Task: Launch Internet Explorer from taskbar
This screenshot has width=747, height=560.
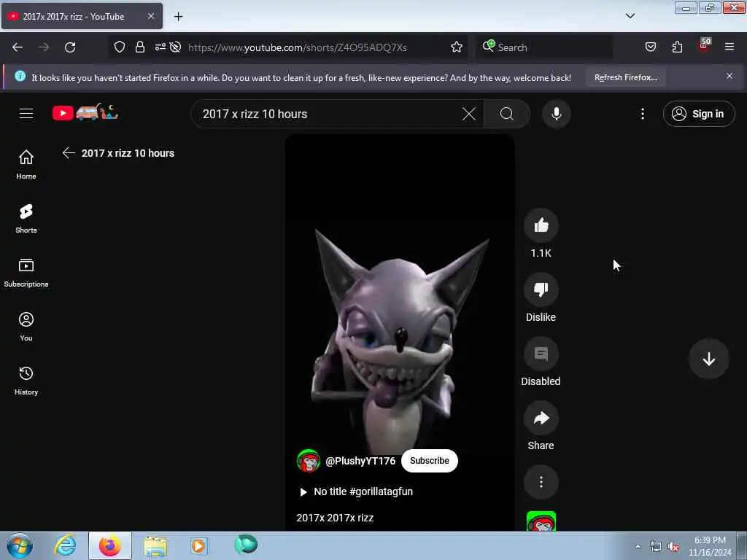Action: pos(65,545)
